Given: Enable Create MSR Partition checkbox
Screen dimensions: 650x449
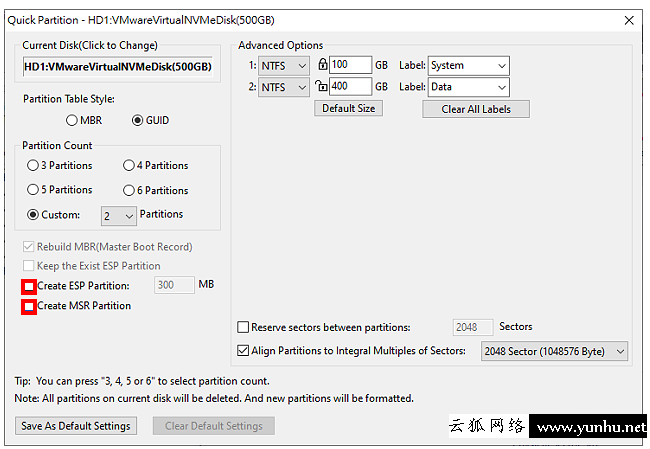Looking at the screenshot, I should point(29,307).
